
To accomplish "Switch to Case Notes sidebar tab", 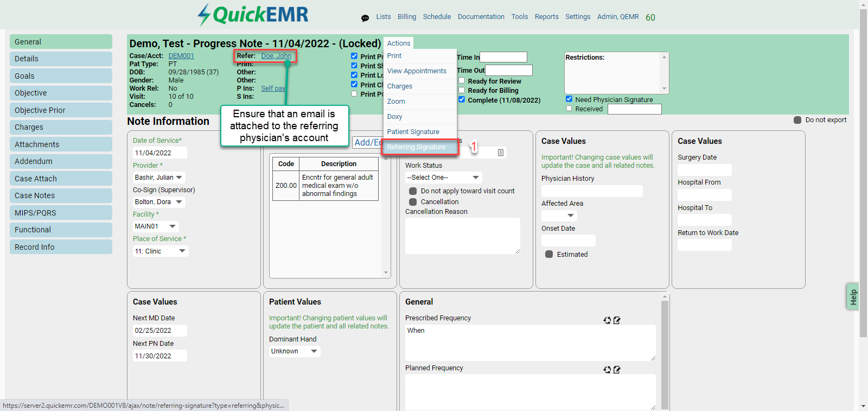I will 61,195.
